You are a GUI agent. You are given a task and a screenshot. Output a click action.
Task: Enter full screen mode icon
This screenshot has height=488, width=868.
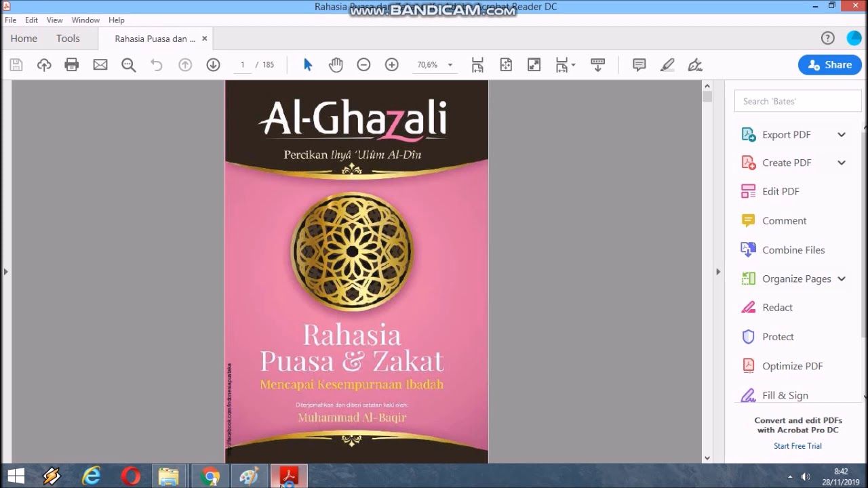[x=534, y=65]
